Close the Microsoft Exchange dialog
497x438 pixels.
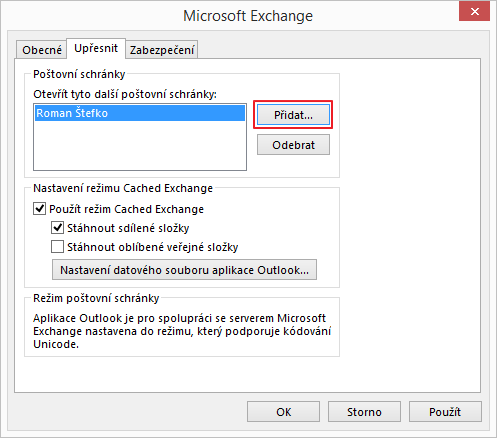point(474,12)
